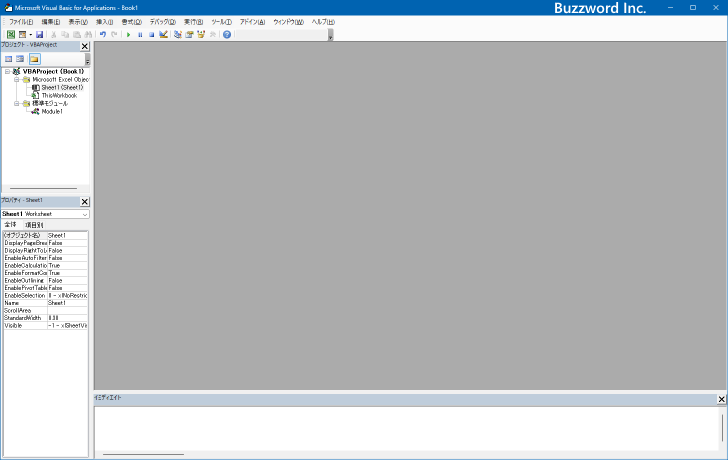Open the Insert object dropdown arrow
Viewport: 728px width, 460px height.
pos(31,34)
